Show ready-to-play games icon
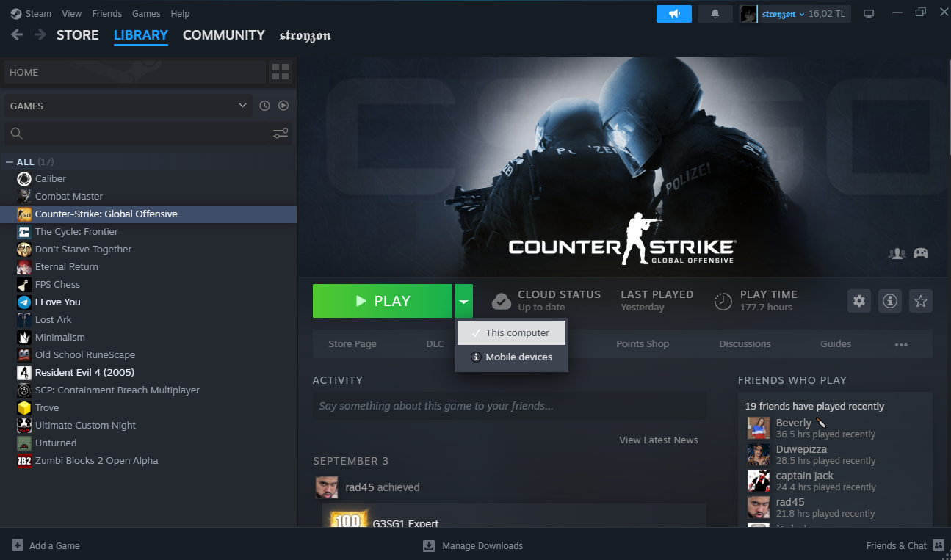 click(x=283, y=106)
